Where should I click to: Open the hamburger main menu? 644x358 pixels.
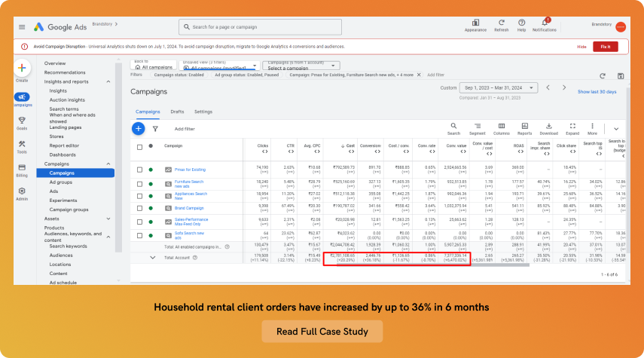[22, 27]
